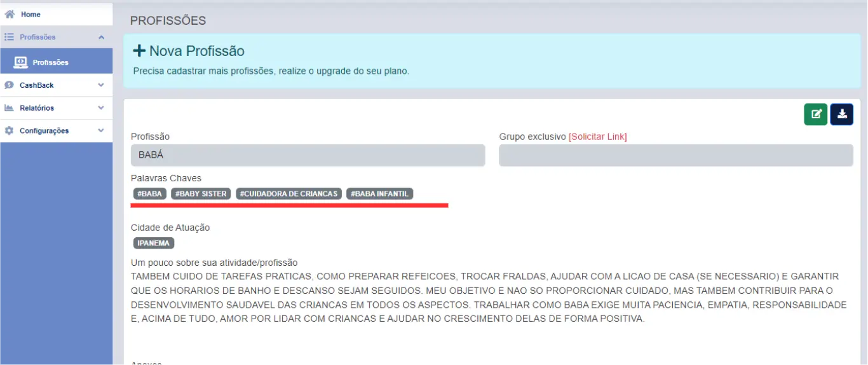Viewport: 868px width, 365px height.
Task: Click the empty Grupo exclusivo field
Action: click(x=676, y=155)
